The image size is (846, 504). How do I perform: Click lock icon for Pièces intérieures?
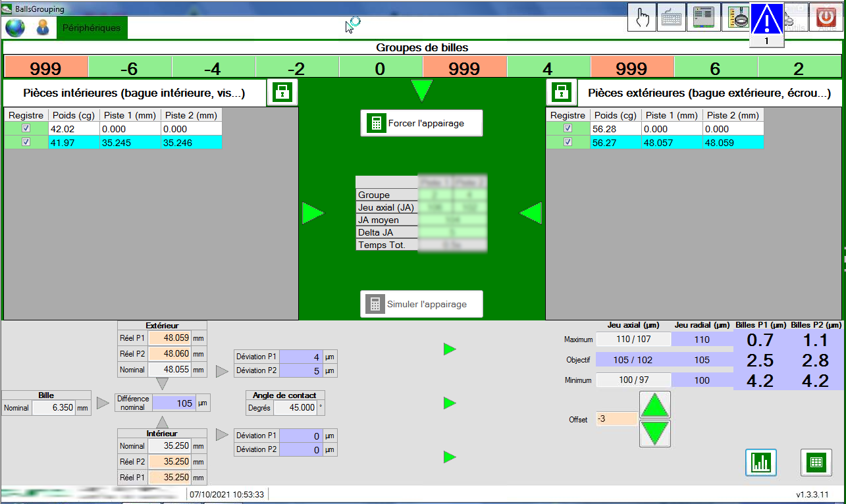(282, 93)
